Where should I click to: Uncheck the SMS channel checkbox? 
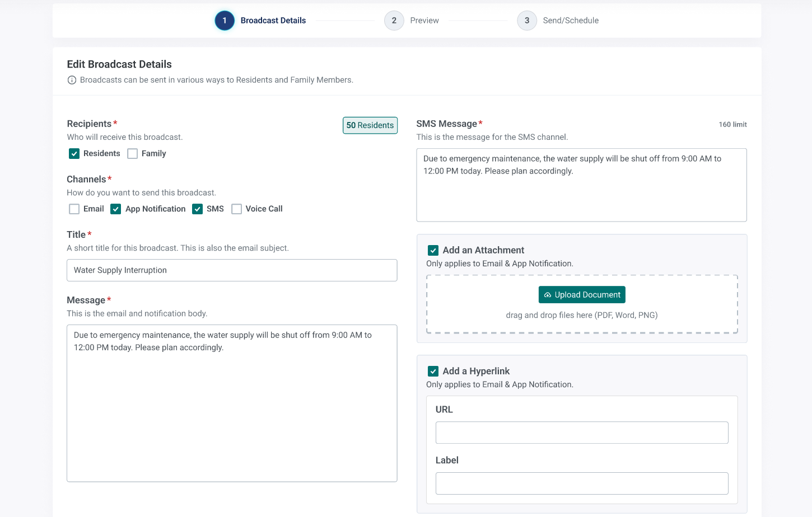pyautogui.click(x=197, y=209)
